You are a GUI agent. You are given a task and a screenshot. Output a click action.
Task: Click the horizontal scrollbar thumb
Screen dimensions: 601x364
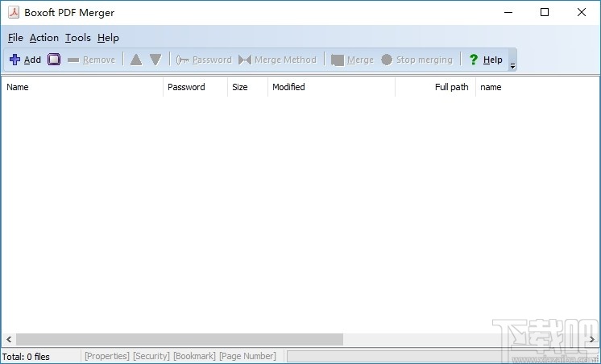point(180,339)
